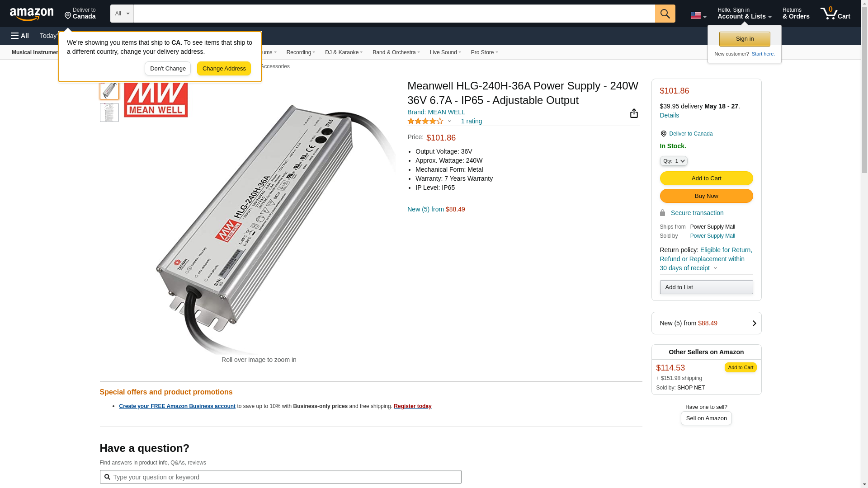Click the yellow Add to Cart button
This screenshot has width=868, height=488.
click(x=706, y=178)
